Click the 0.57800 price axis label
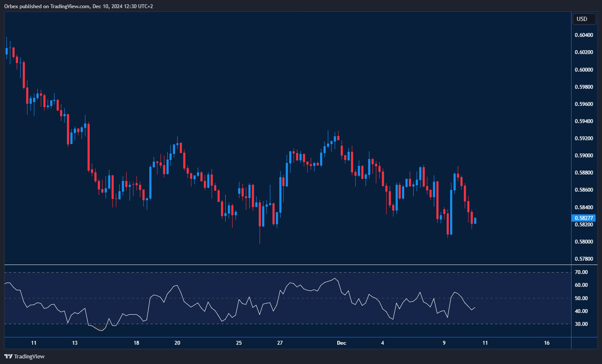 click(584, 259)
